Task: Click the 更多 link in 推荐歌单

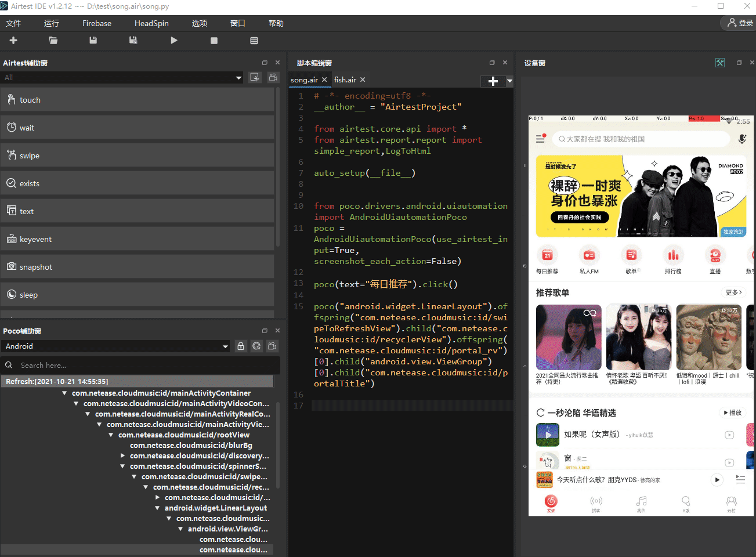Action: point(733,292)
